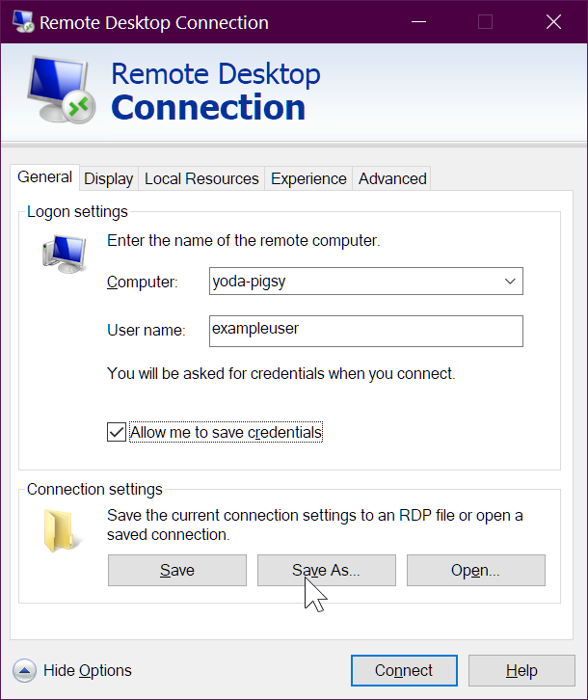Open the Local Resources tab
The width and height of the screenshot is (588, 700).
pos(201,178)
